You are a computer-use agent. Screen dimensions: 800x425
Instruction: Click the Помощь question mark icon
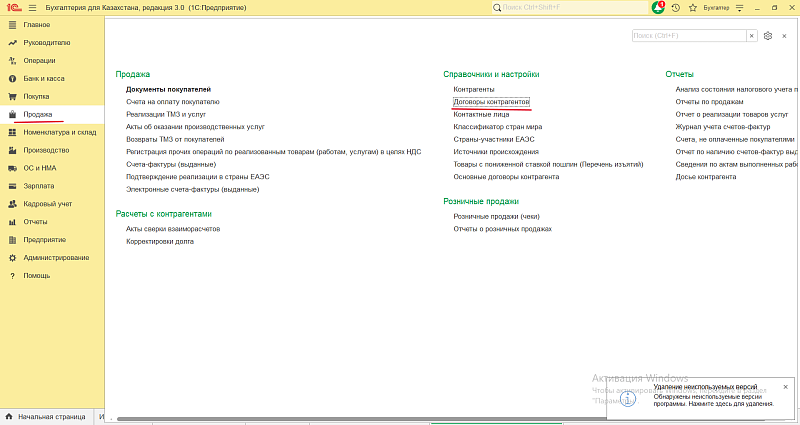13,276
